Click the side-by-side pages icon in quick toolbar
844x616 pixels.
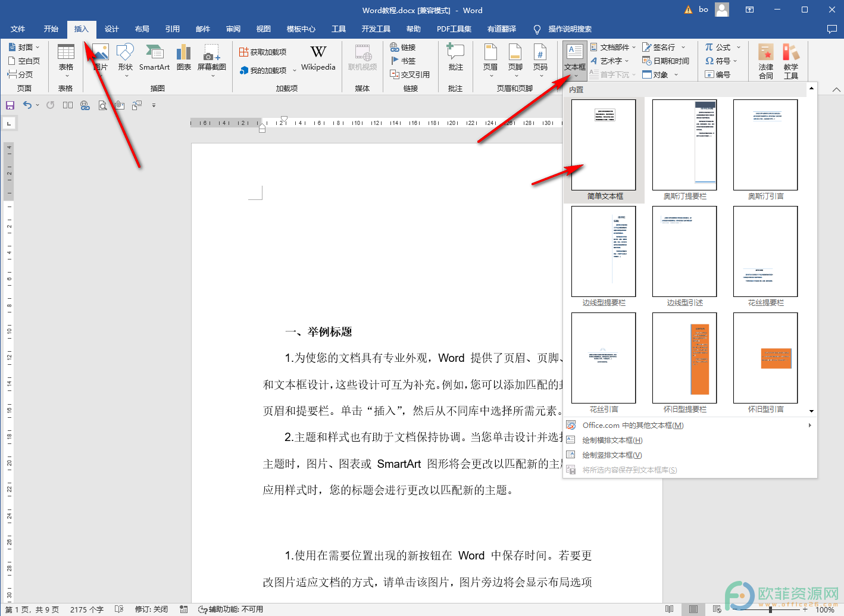pos(68,105)
